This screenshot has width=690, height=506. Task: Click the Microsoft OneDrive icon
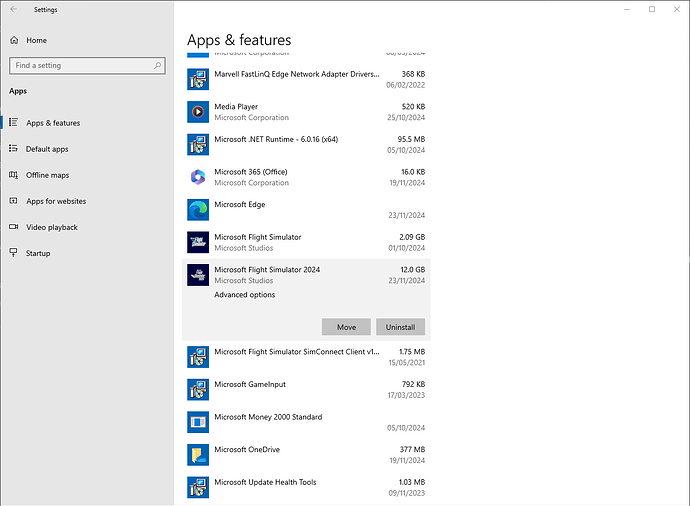(x=198, y=455)
